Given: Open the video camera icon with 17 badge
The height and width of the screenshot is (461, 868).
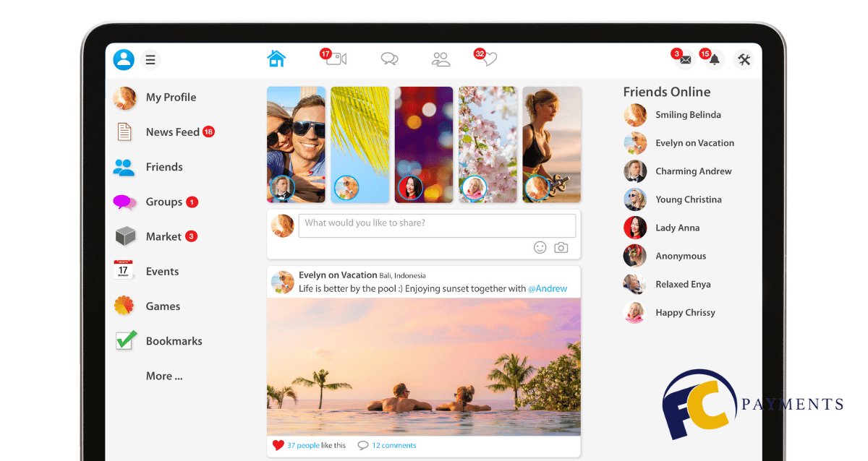Looking at the screenshot, I should coord(336,59).
